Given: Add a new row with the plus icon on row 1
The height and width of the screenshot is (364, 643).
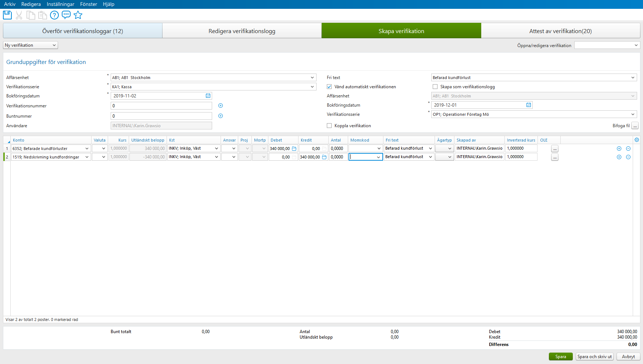Looking at the screenshot, I should click(619, 148).
